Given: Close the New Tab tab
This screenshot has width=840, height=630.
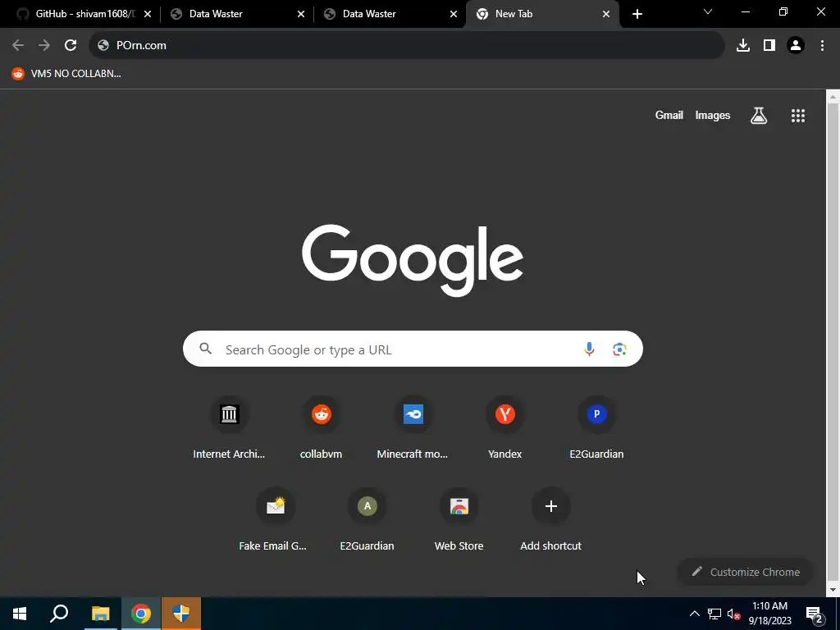Looking at the screenshot, I should tap(606, 14).
